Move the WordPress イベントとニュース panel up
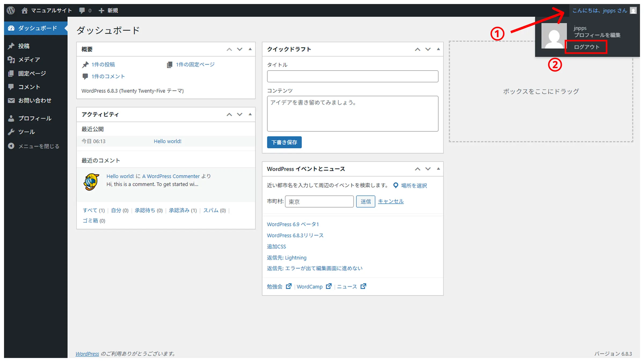 418,169
